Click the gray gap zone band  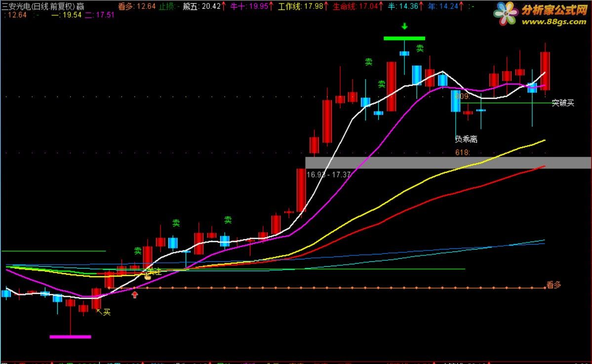click(x=448, y=163)
